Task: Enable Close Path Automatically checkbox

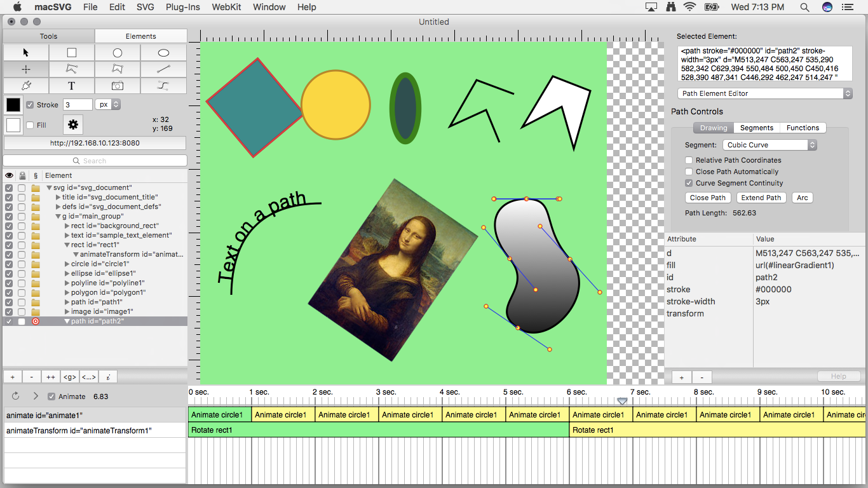Action: pyautogui.click(x=689, y=172)
